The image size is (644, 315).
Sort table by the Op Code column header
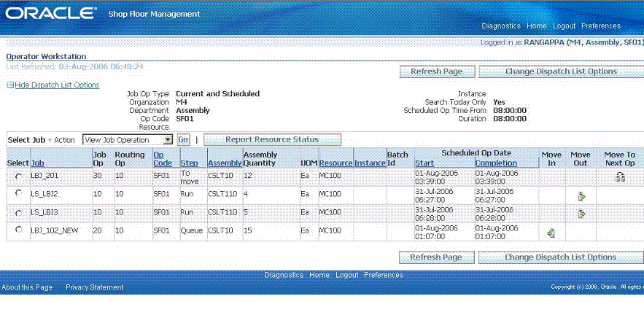pyautogui.click(x=162, y=158)
